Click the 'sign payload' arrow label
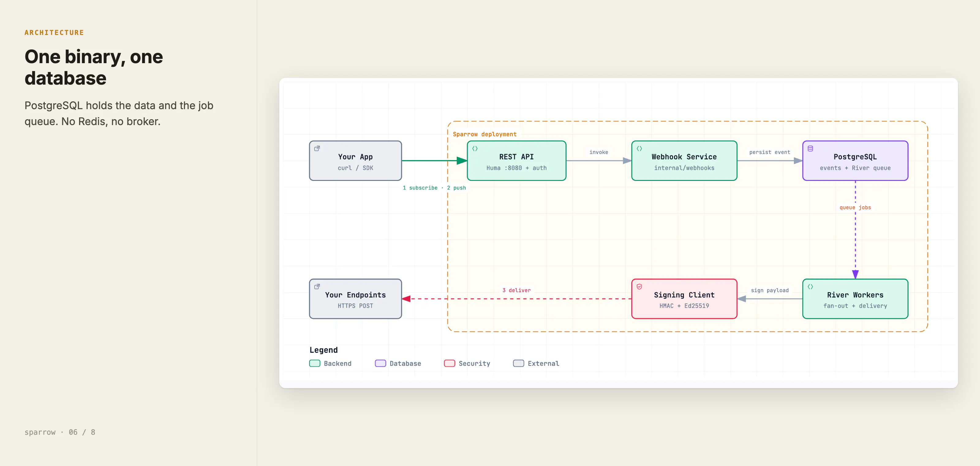 click(x=770, y=291)
